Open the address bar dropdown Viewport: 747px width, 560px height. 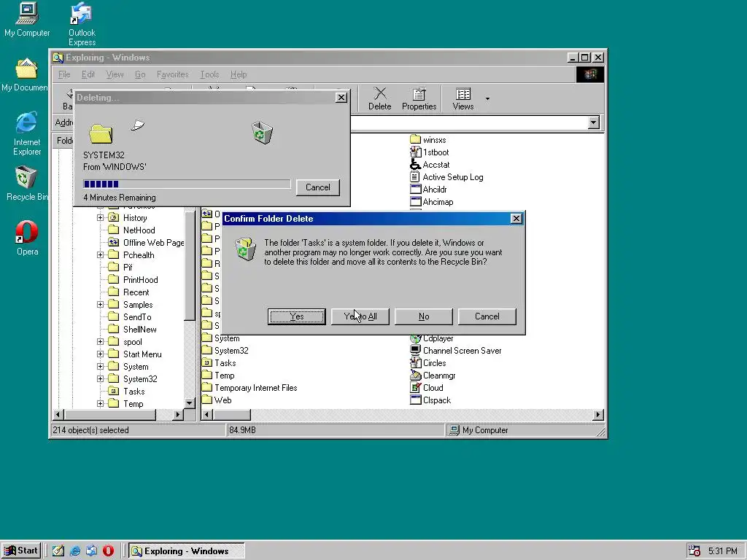pos(593,122)
